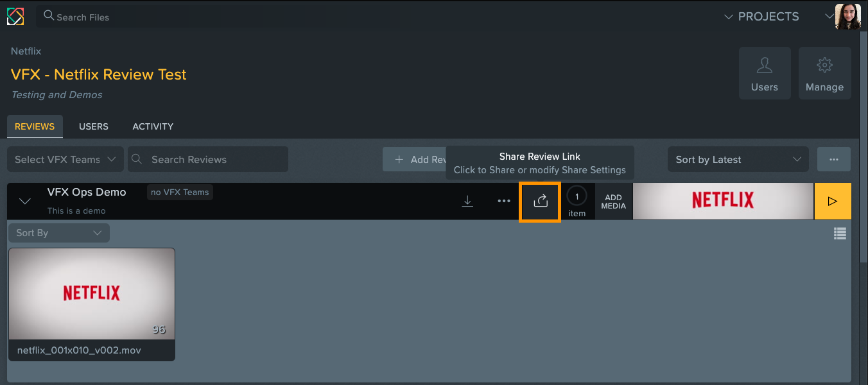Open the Sort by Latest dropdown
868x385 pixels.
[x=738, y=159]
